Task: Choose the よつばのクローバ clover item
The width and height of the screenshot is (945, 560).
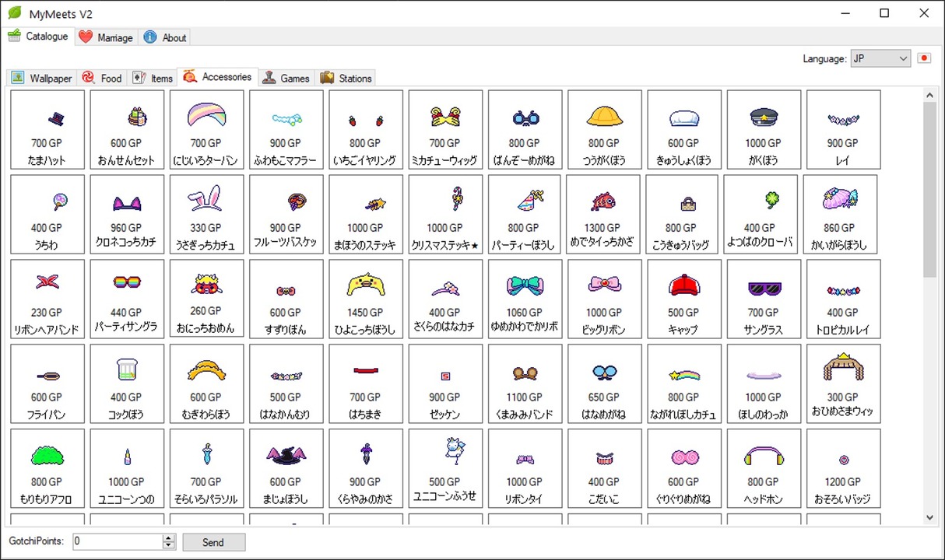Action: (761, 214)
